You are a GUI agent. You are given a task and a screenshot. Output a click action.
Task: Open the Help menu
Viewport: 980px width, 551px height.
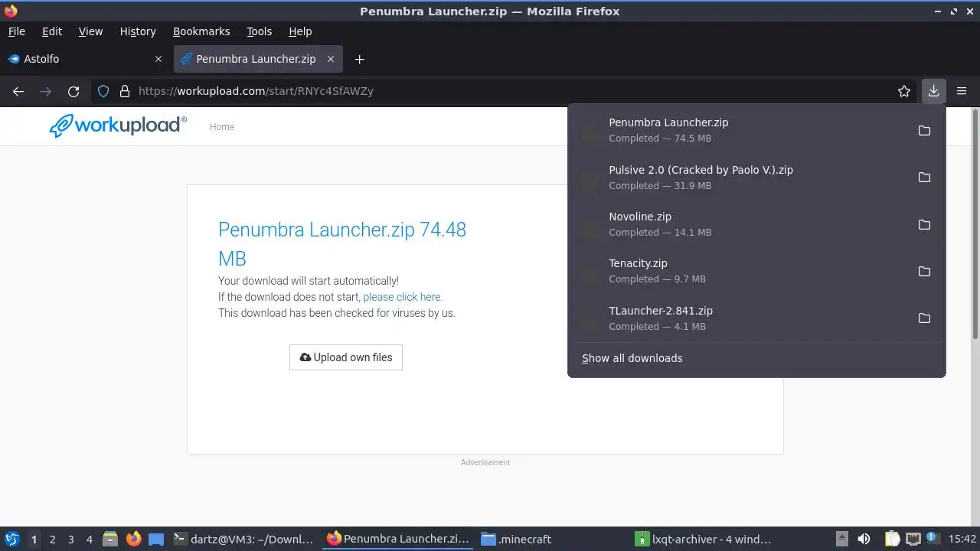(x=300, y=31)
